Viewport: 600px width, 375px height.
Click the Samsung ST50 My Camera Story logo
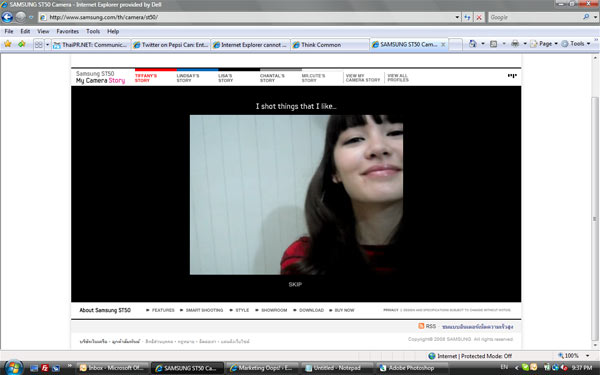coord(100,77)
